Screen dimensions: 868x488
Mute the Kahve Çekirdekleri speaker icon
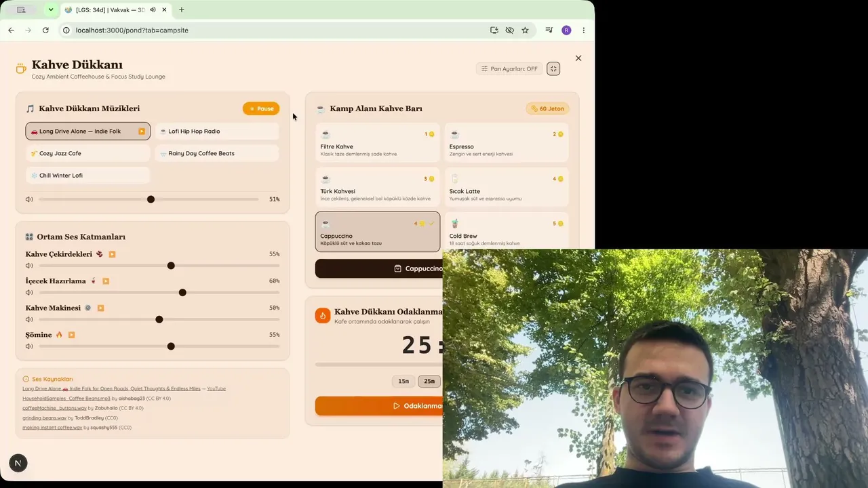pyautogui.click(x=29, y=266)
